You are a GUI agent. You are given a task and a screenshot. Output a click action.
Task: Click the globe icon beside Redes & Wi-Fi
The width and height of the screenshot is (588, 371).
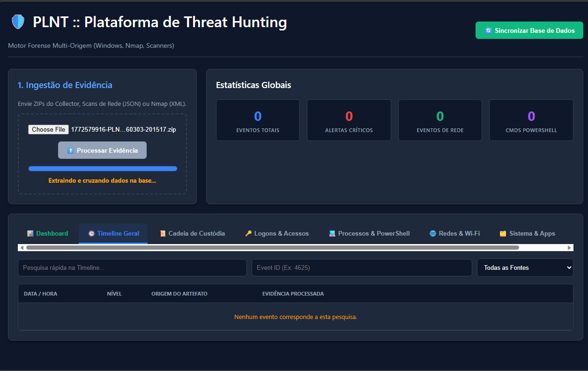[x=433, y=233]
